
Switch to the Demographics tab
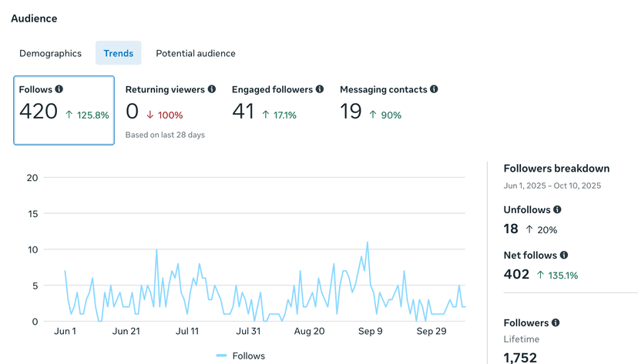point(50,53)
